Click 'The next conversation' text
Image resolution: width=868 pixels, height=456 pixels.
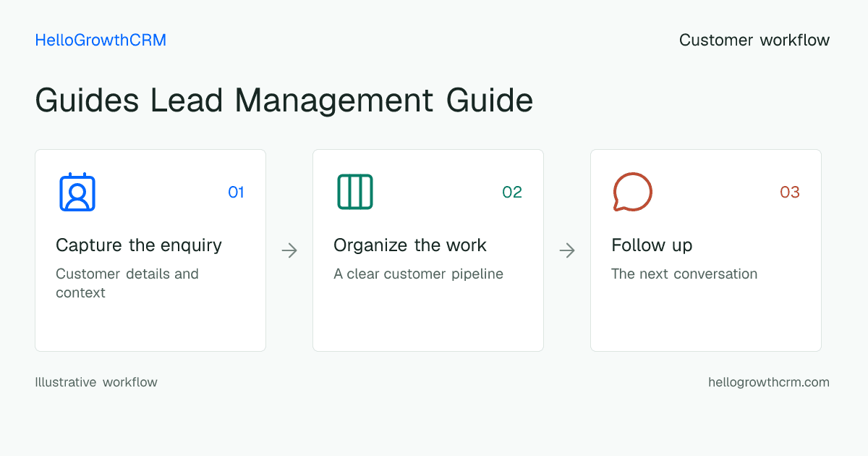coord(684,274)
